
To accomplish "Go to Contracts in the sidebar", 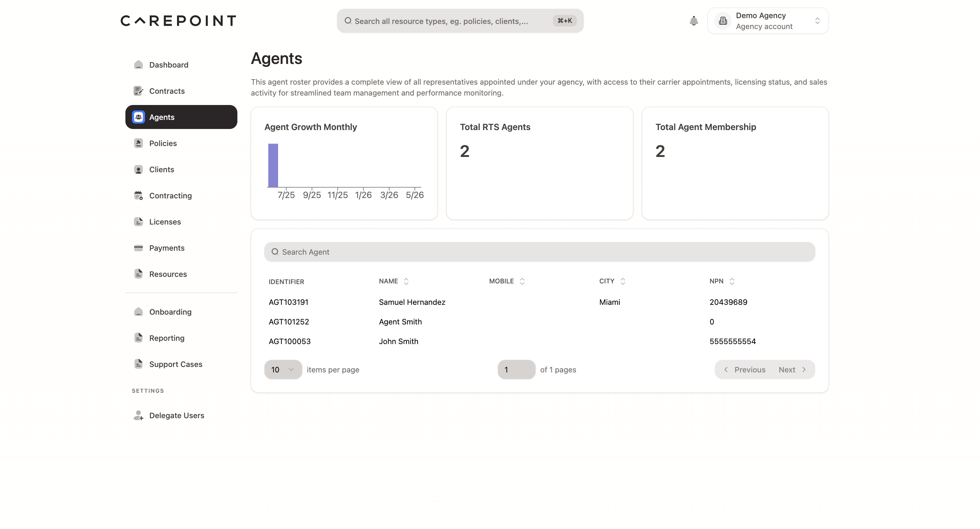I will coord(181,91).
